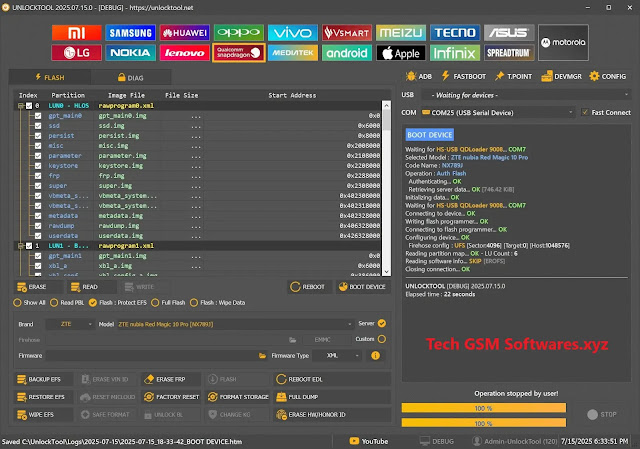This screenshot has height=449, width=640.
Task: Switch to the FLASH tab
Action: click(x=49, y=77)
